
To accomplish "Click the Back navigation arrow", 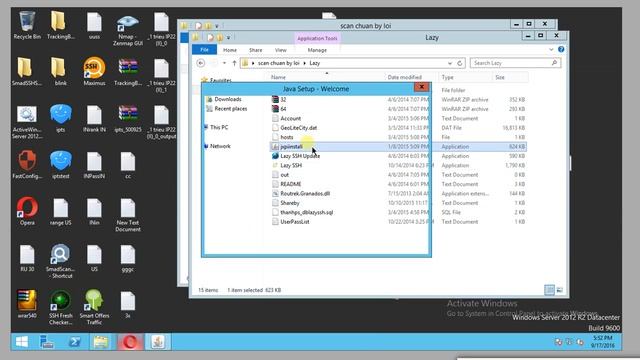I will (x=200, y=63).
